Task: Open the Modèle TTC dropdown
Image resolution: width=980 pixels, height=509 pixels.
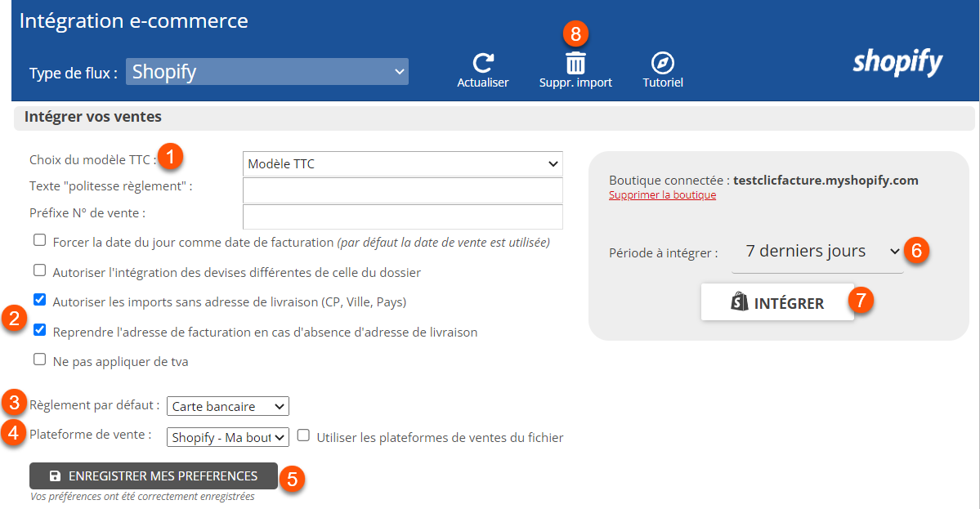Action: coord(402,163)
